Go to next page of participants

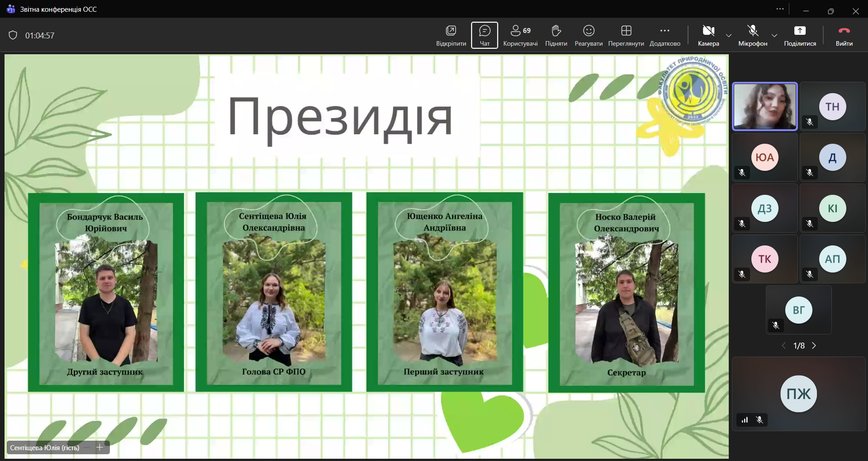tap(814, 346)
